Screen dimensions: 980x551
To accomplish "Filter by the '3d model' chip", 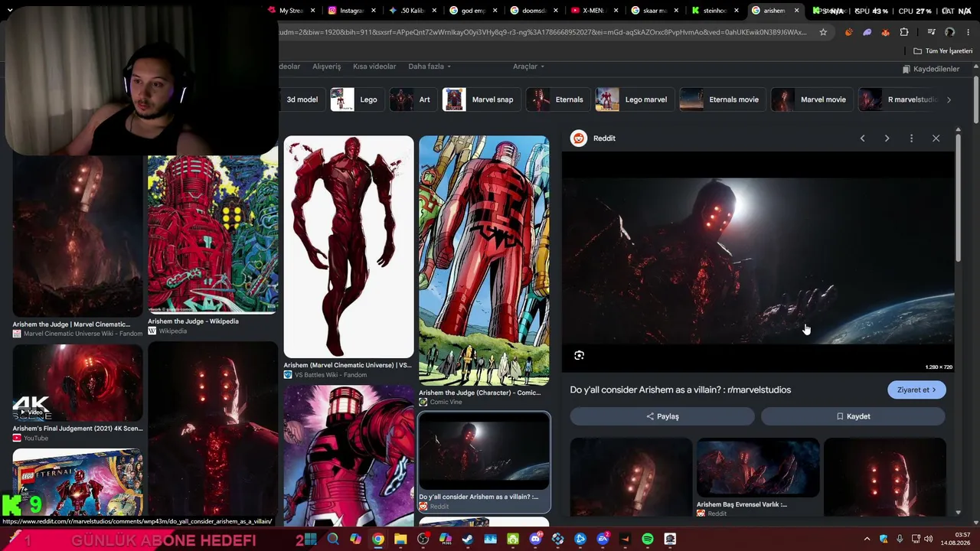I will click(302, 99).
